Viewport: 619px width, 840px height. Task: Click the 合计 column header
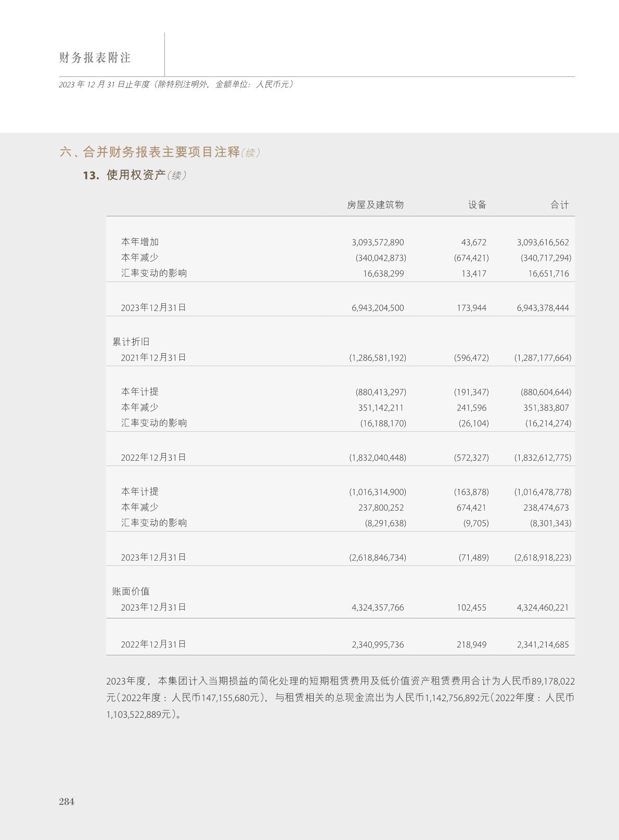pyautogui.click(x=559, y=205)
